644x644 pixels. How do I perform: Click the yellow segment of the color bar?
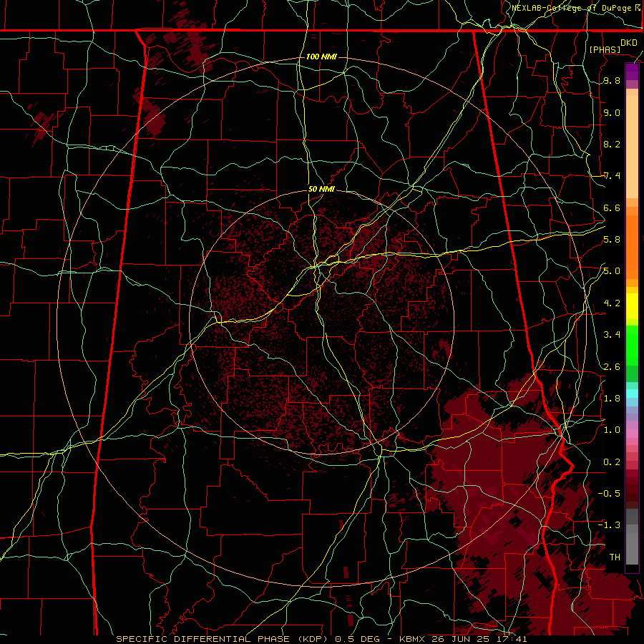[632, 306]
